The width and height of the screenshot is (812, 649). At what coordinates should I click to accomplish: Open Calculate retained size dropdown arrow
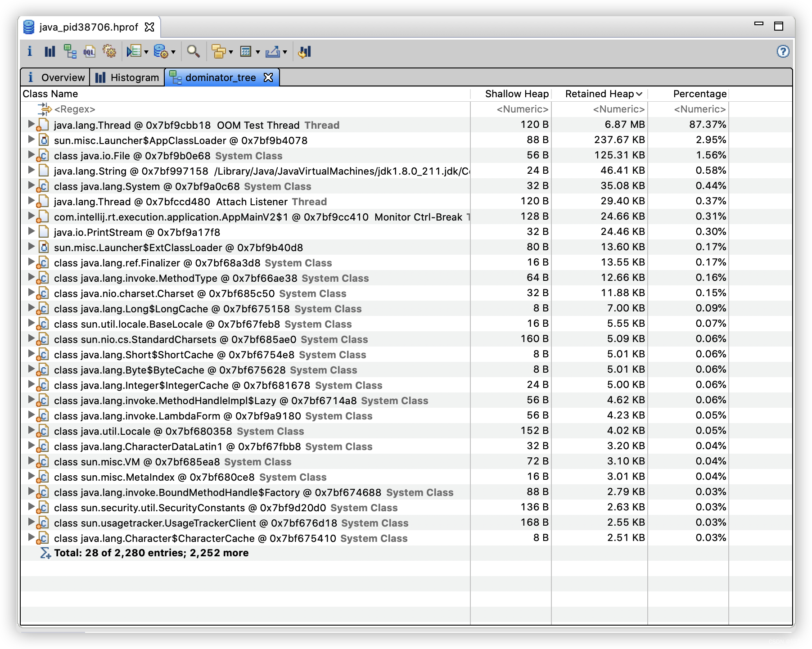tap(258, 52)
